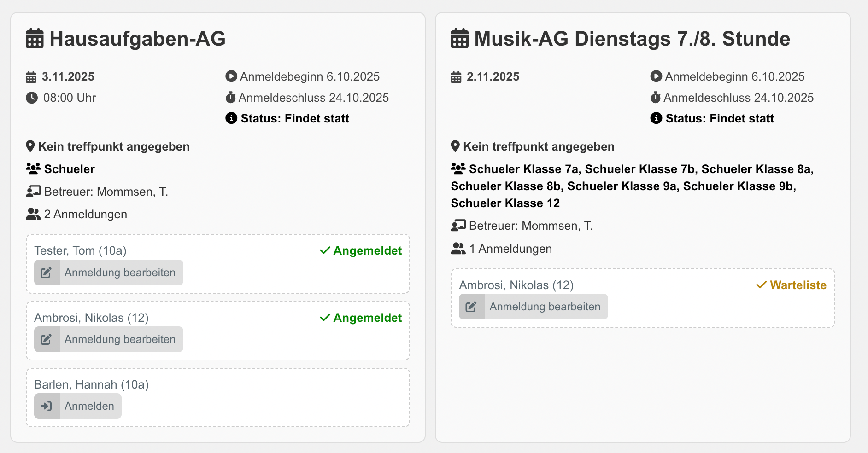This screenshot has width=868, height=453.
Task: Edit registration for Tester, Tom
Action: 109,273
